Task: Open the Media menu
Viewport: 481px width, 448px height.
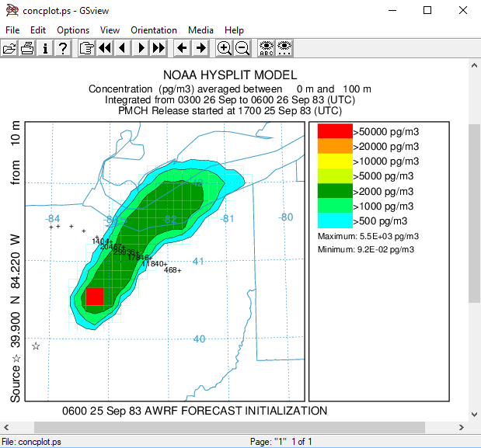Action: [x=200, y=30]
